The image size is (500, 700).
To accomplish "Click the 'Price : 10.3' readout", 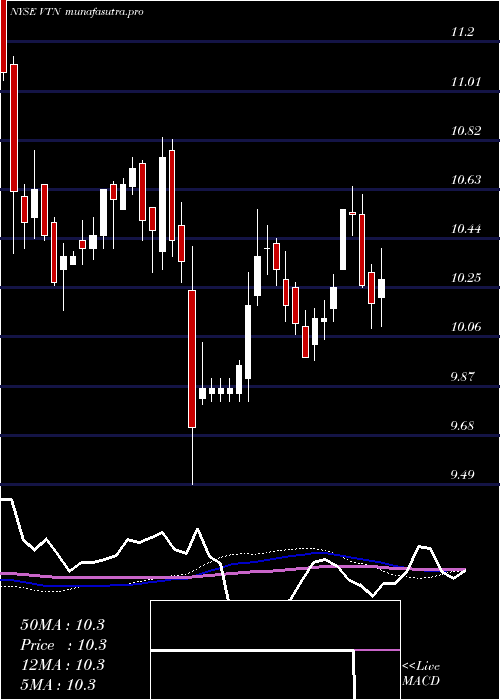I will point(63,645).
